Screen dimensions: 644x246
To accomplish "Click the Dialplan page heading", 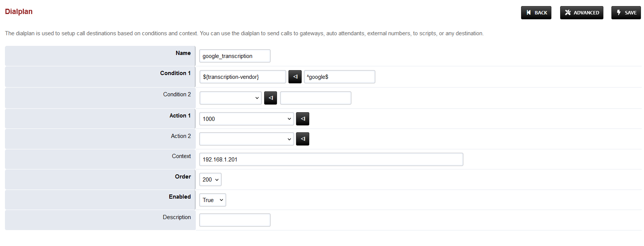I will [19, 11].
